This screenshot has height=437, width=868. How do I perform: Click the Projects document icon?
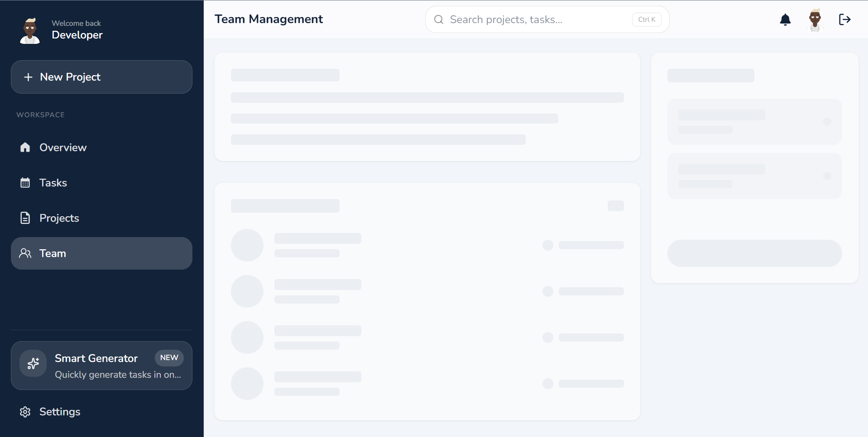(25, 218)
